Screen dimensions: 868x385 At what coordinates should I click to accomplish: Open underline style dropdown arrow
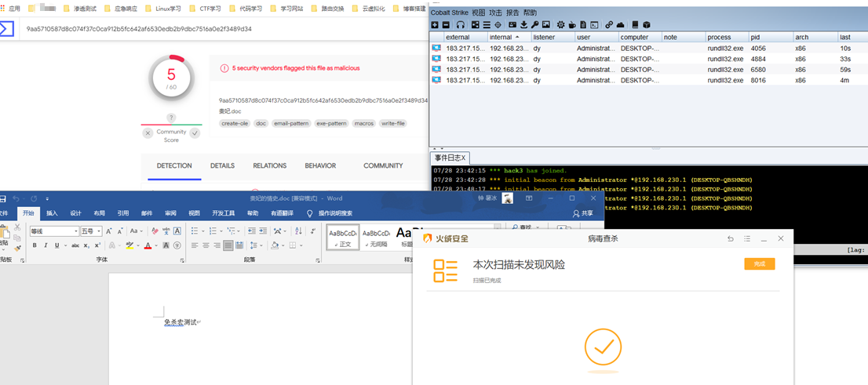pos(65,245)
